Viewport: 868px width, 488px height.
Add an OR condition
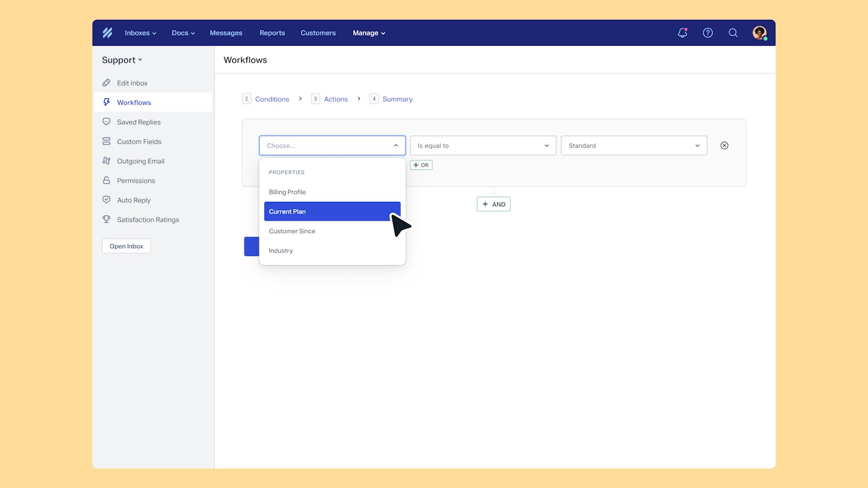point(421,165)
